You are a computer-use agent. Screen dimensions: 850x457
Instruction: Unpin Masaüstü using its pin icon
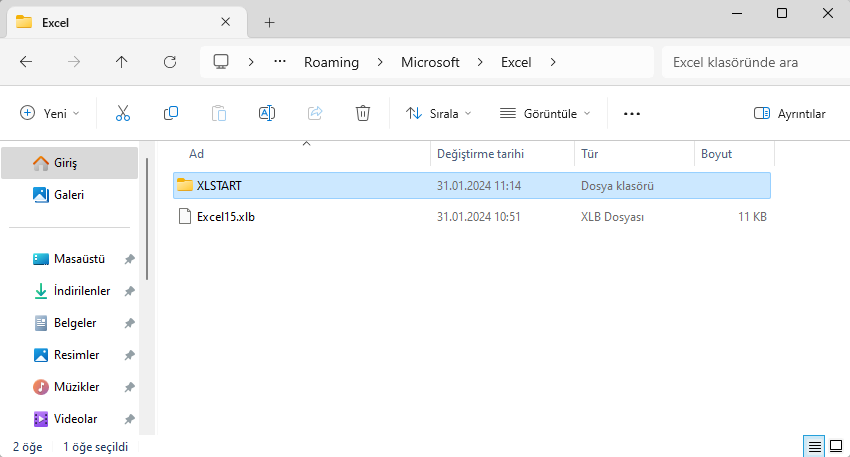pyautogui.click(x=130, y=259)
